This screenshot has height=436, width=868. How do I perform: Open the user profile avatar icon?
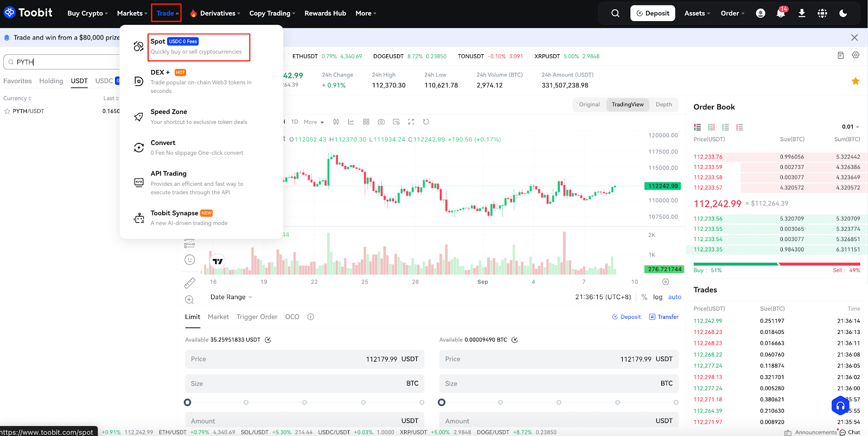[x=761, y=13]
